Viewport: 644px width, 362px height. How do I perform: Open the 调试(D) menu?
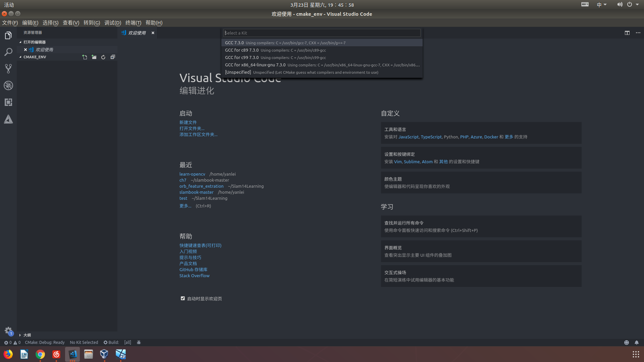(113, 23)
